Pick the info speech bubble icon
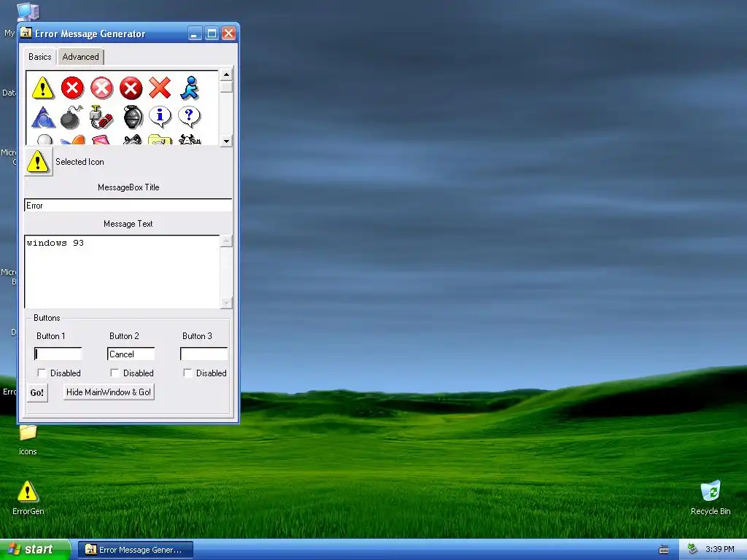This screenshot has width=747, height=560. (160, 117)
